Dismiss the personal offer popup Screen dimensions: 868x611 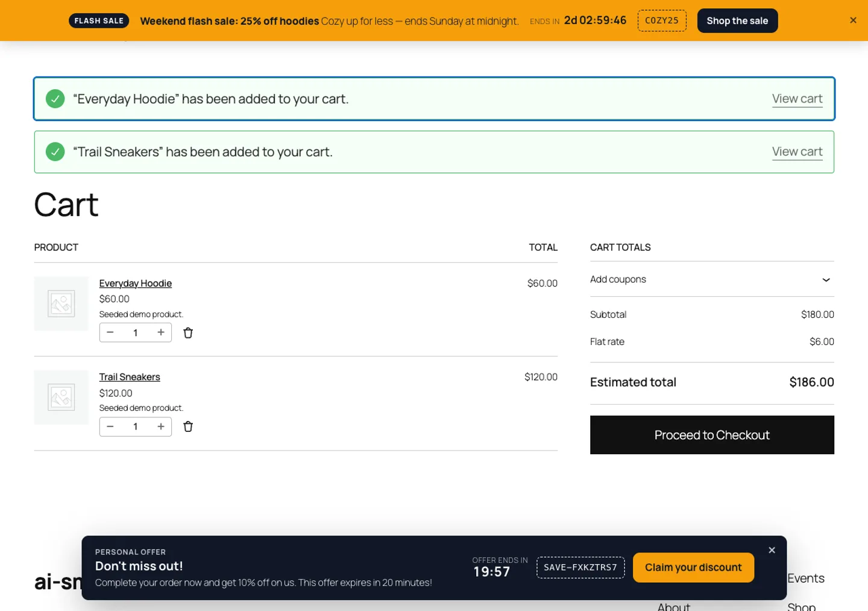point(772,550)
